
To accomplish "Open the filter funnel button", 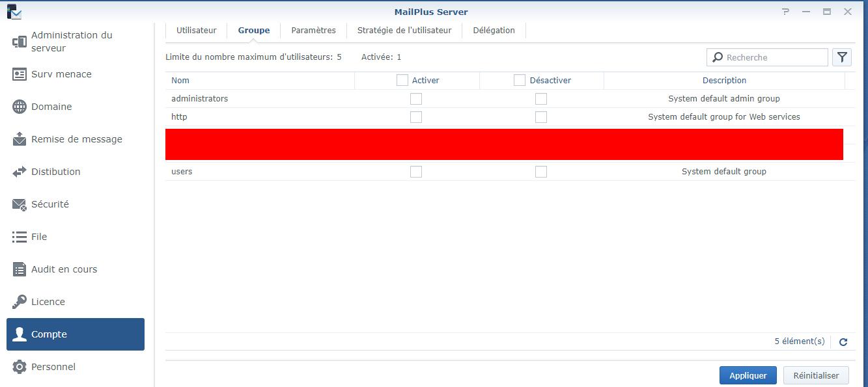I will [842, 57].
